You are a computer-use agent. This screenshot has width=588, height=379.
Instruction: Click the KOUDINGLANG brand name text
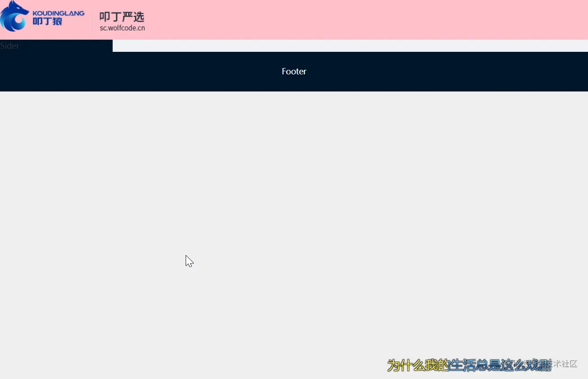[59, 14]
